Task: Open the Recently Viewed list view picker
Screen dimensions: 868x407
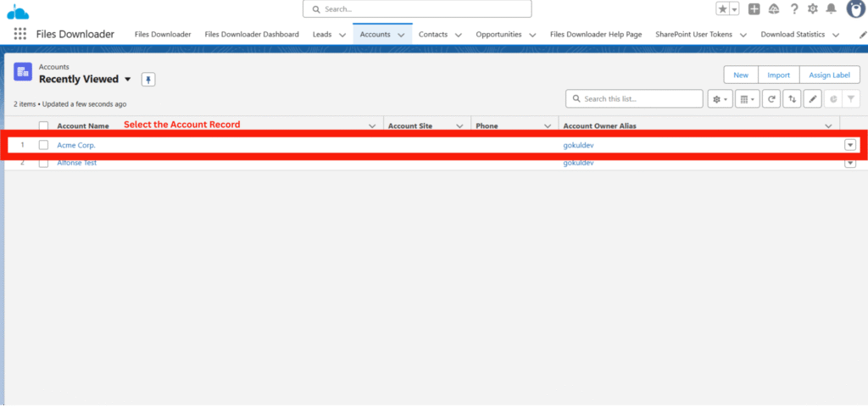Action: point(128,79)
